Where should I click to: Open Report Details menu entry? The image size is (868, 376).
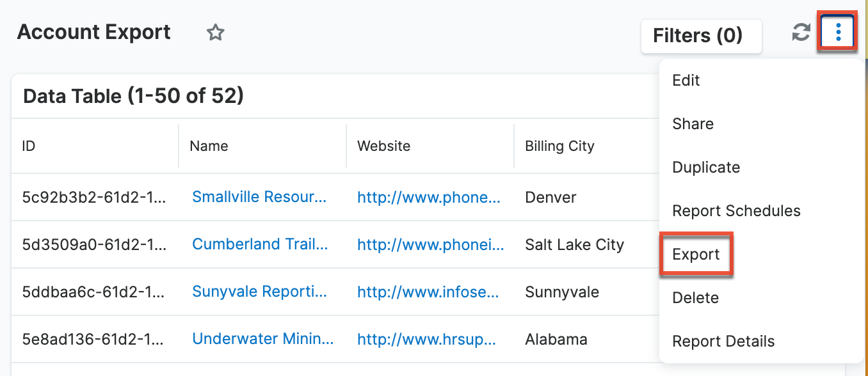coord(723,341)
